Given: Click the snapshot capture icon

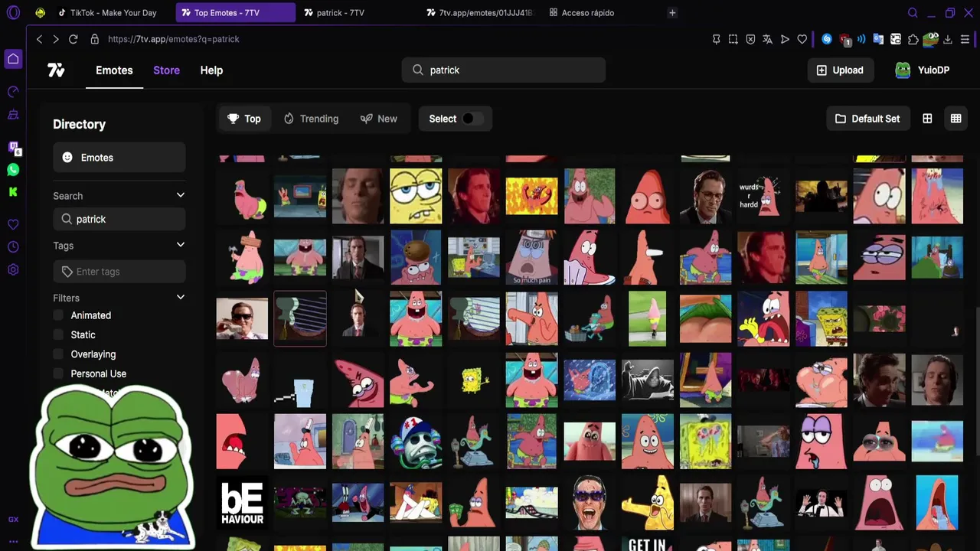Looking at the screenshot, I should pos(733,39).
